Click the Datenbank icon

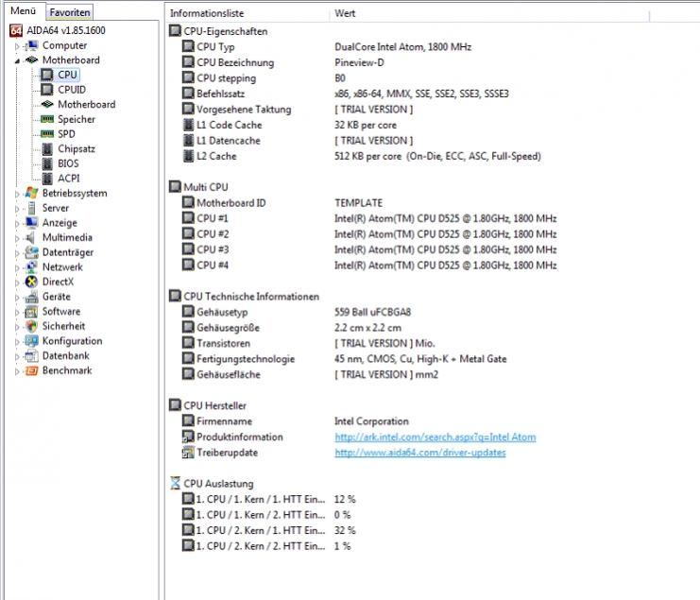[x=31, y=356]
